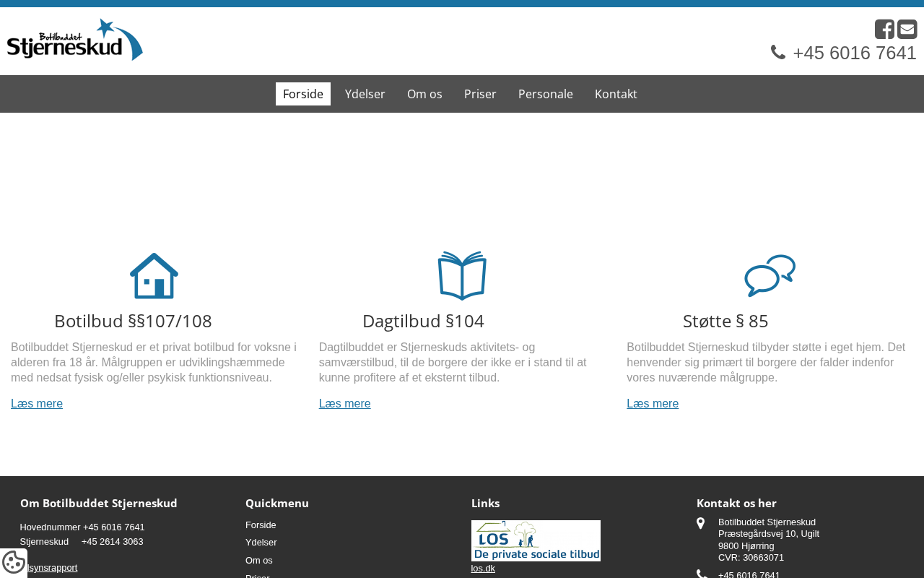The height and width of the screenshot is (578, 924).
Task: Click Læs mere under Botilbud §§107/108
Action: [37, 404]
